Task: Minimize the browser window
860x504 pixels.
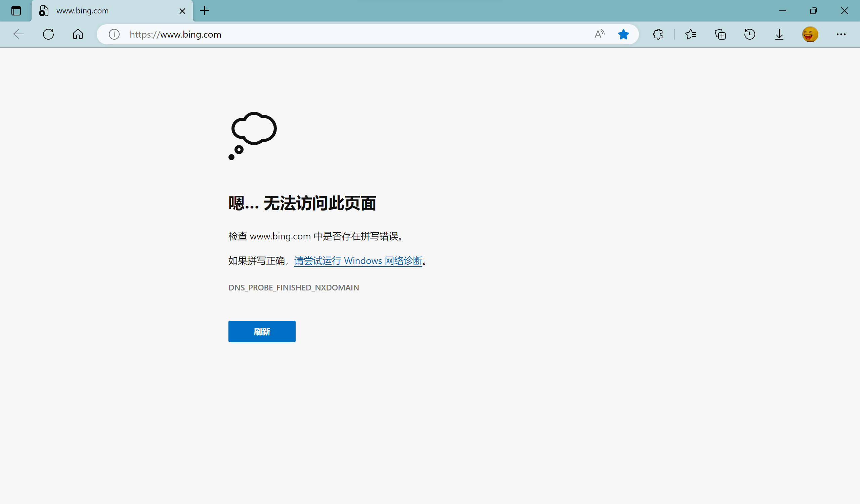Action: tap(782, 11)
